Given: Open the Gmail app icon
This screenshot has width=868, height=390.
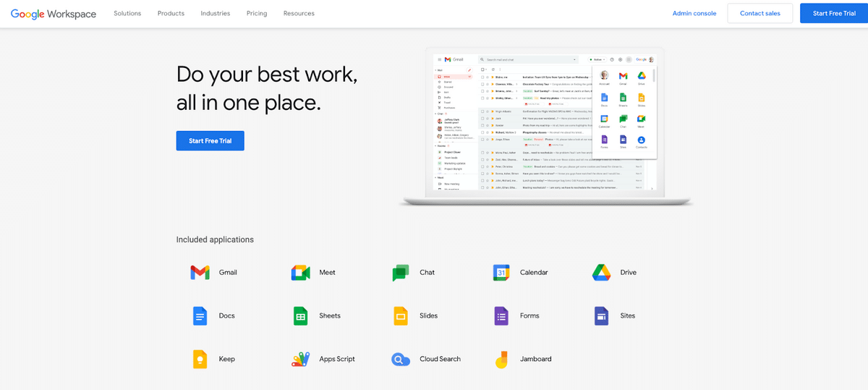Looking at the screenshot, I should pyautogui.click(x=200, y=272).
